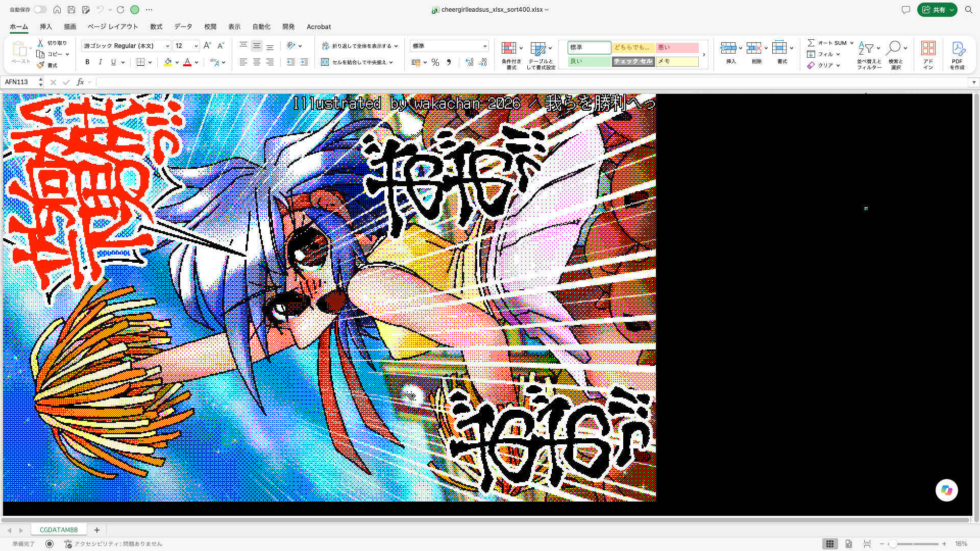Click the format painter brush icon
Viewport: 980px width, 551px height.
(40, 65)
